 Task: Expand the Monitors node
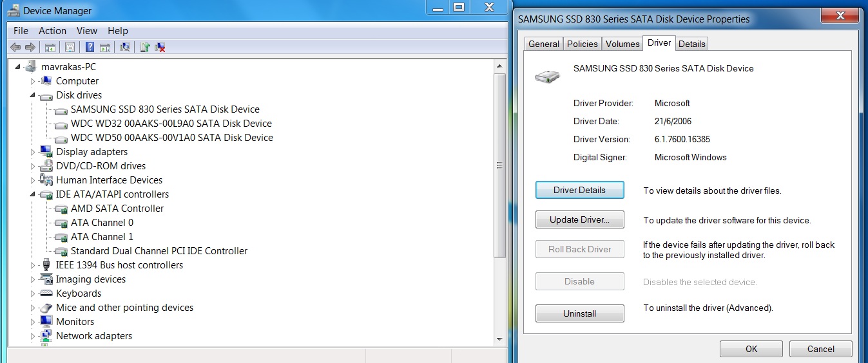pos(33,322)
